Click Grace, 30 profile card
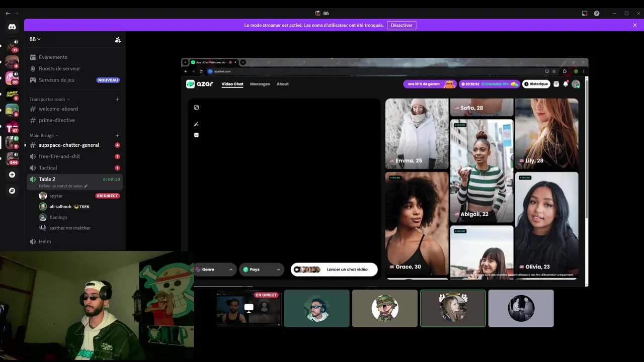This screenshot has height=362, width=644. 417,223
